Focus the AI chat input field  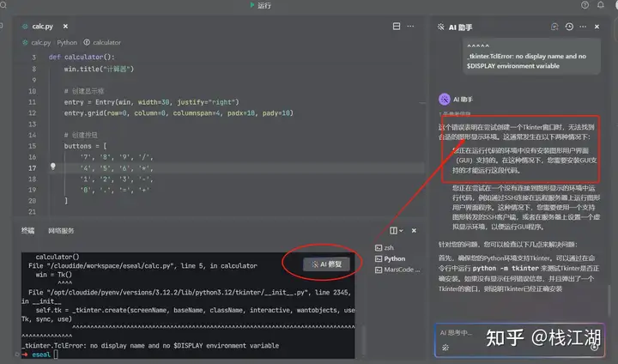tap(519, 340)
